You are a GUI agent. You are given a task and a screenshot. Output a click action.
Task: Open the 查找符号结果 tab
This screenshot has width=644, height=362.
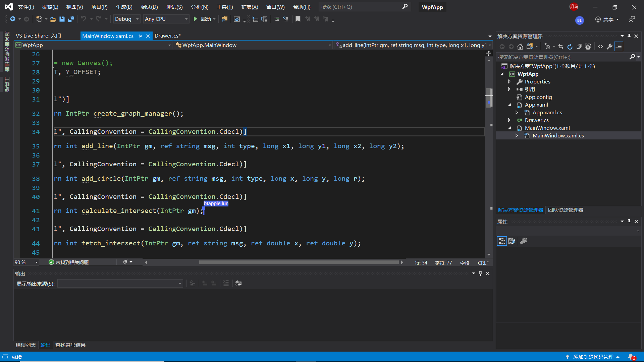pyautogui.click(x=70, y=345)
